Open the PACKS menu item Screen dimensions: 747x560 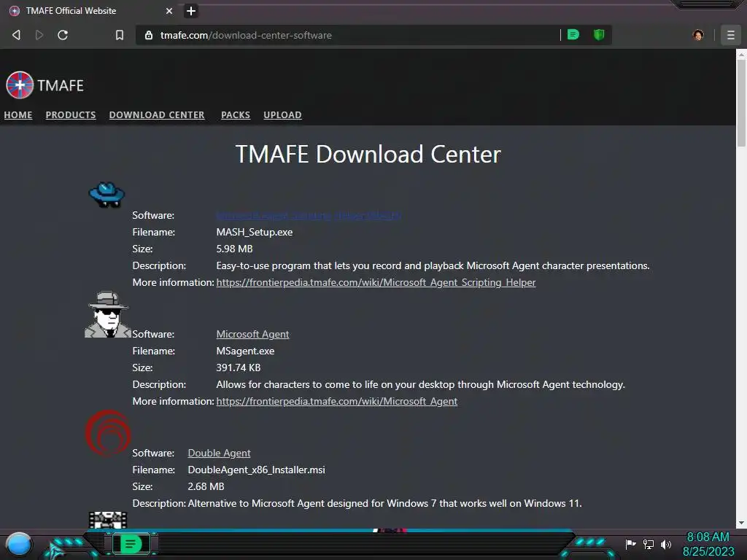pyautogui.click(x=236, y=114)
